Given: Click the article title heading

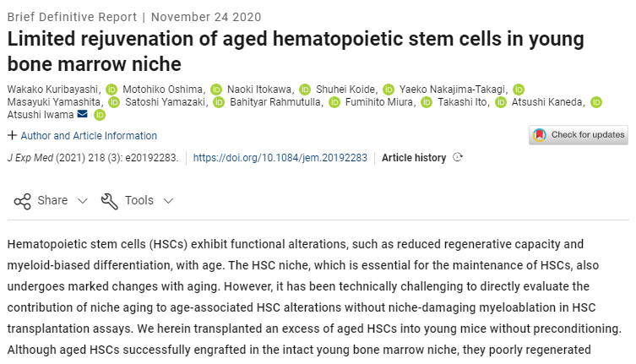Looking at the screenshot, I should point(296,52).
